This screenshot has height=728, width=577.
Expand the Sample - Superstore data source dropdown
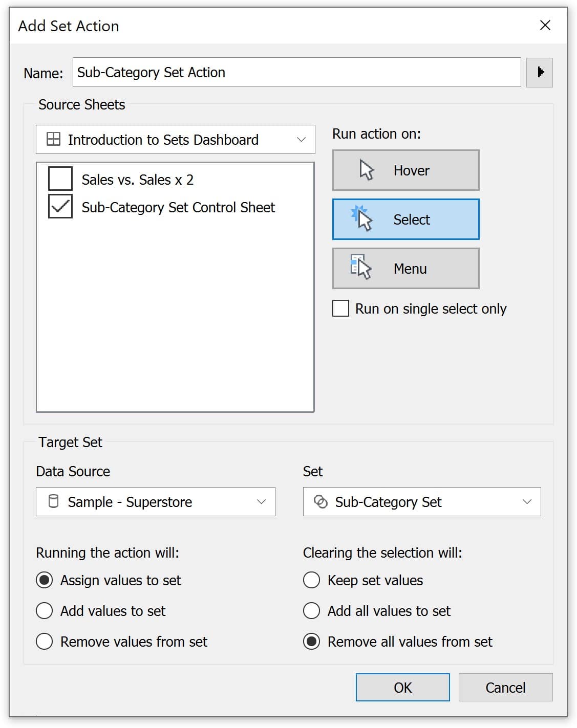click(156, 501)
